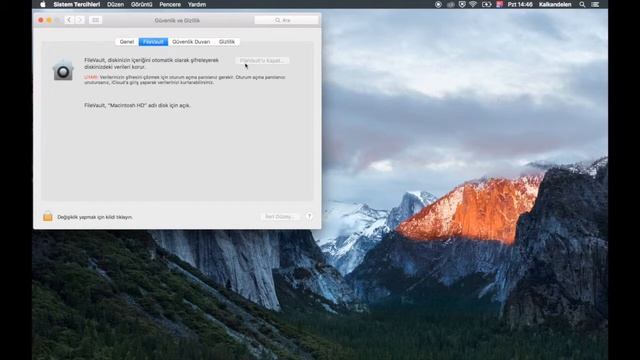Click the İleri Düzey button
The image size is (640, 360).
point(280,216)
